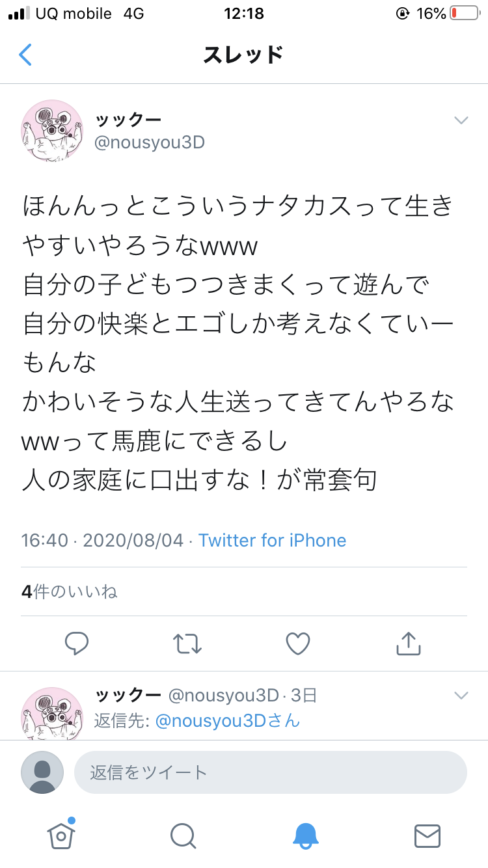Retweet the main tweet
The width and height of the screenshot is (488, 868).
tap(187, 644)
